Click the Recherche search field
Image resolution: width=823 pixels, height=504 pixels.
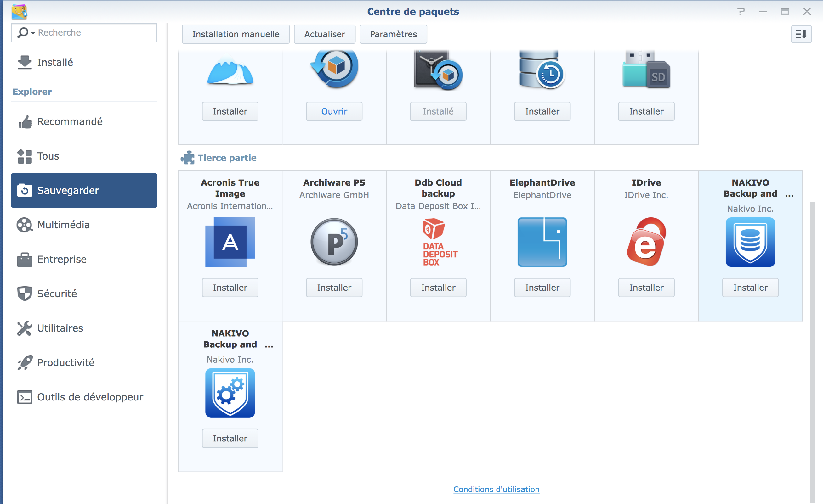coord(84,33)
